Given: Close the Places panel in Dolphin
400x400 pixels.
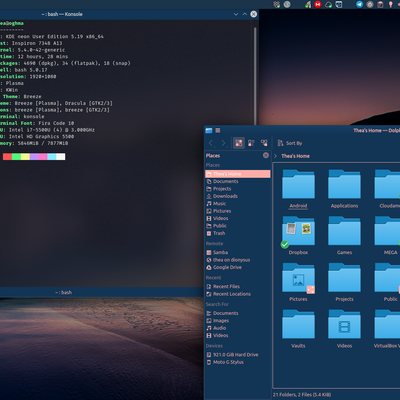Looking at the screenshot, I should [x=266, y=155].
